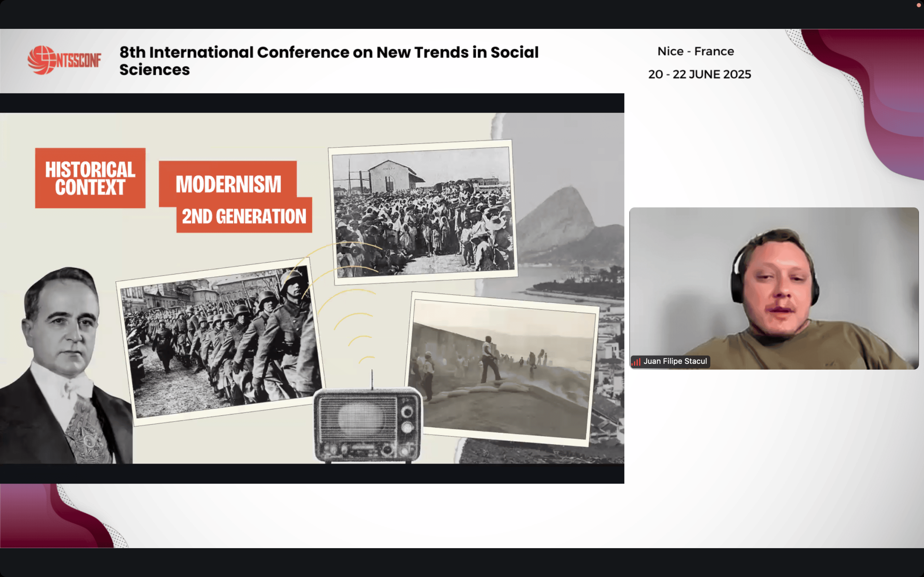Click the vintage radio illustration
The width and height of the screenshot is (924, 577).
coord(368,425)
